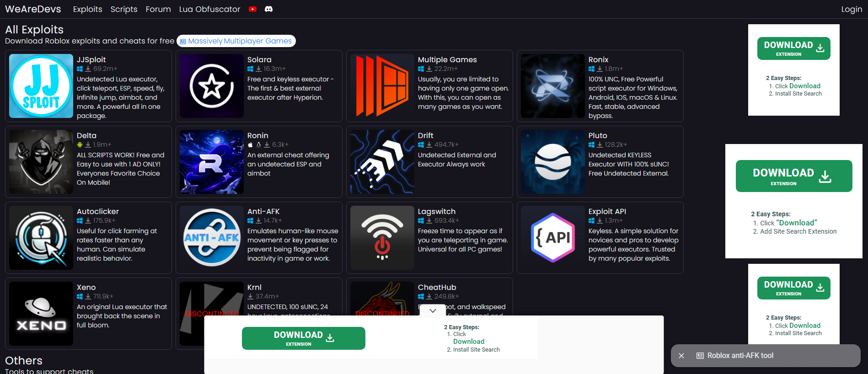
Task: Click the bottom banner DOWNLOAD EXTENSION button
Action: 304,338
